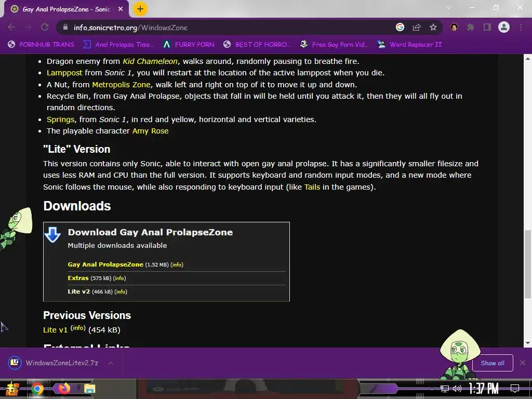Open the notification center icon

click(515, 389)
